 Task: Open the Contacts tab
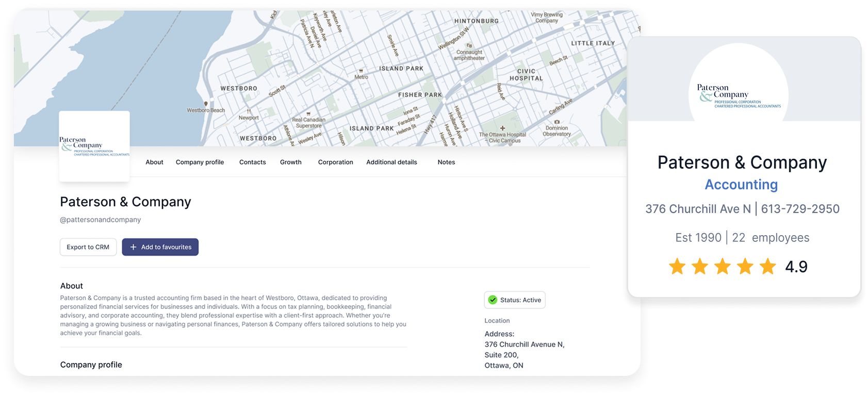coord(253,162)
